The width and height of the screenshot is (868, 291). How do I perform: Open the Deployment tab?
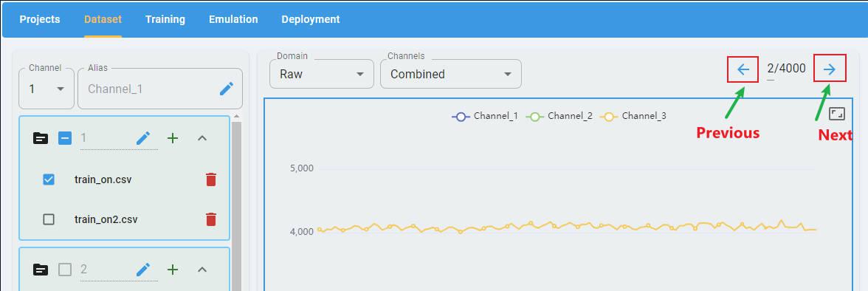[311, 19]
